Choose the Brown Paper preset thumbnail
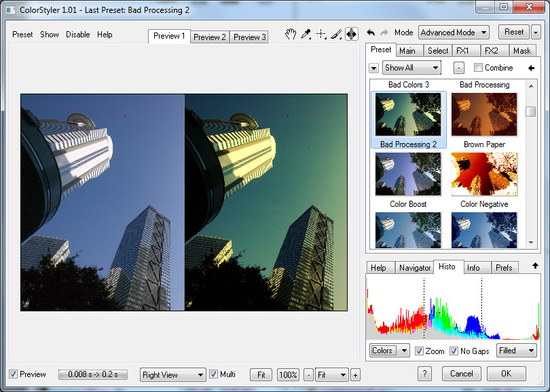550x392 pixels. pyautogui.click(x=484, y=174)
